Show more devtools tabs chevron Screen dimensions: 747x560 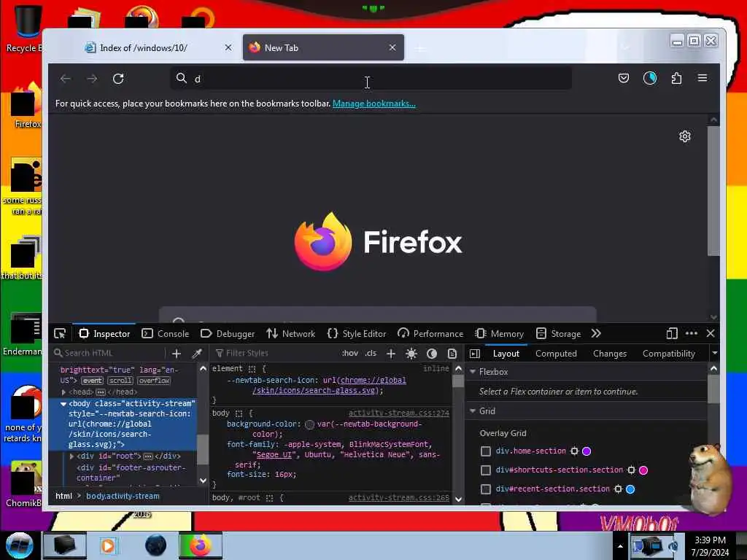(596, 333)
